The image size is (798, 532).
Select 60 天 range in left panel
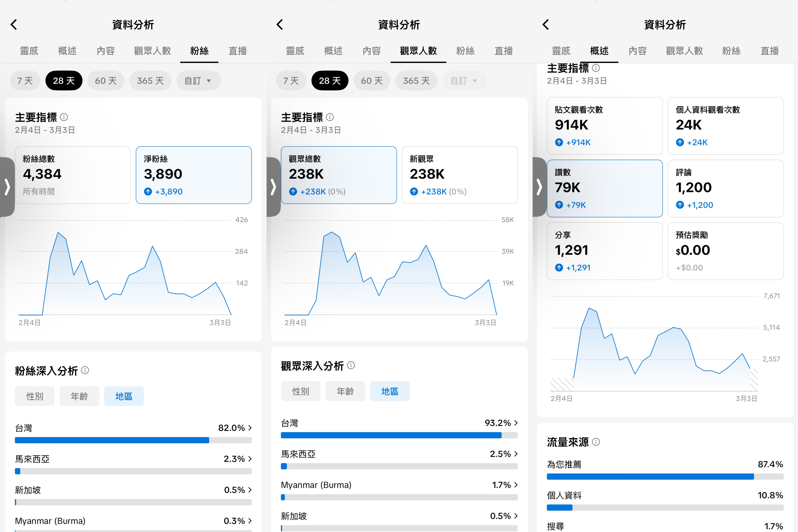tap(106, 81)
